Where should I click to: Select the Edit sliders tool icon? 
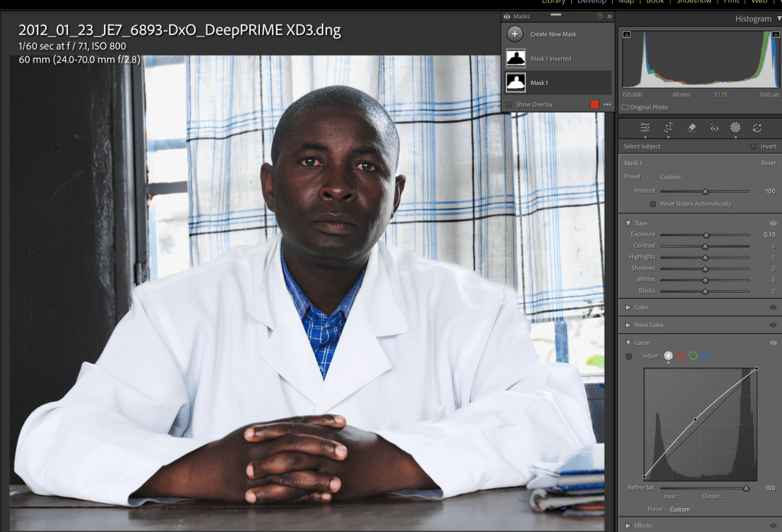tap(645, 128)
